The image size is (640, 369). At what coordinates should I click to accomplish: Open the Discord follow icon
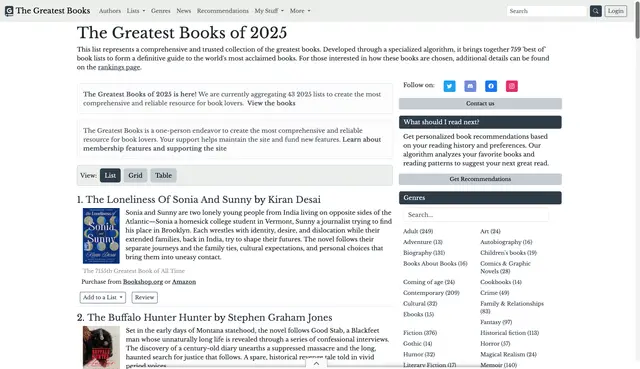470,86
